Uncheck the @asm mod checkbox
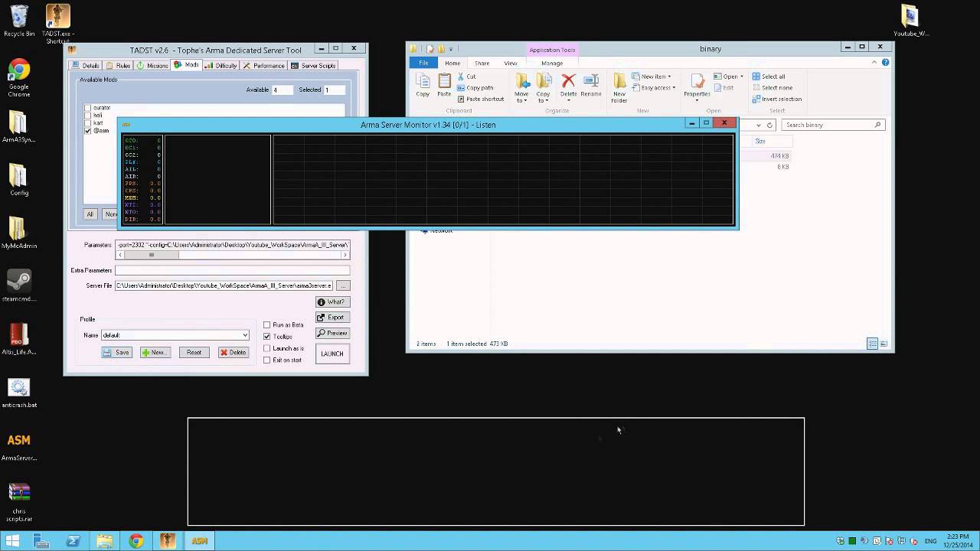The height and width of the screenshot is (551, 980). click(87, 131)
